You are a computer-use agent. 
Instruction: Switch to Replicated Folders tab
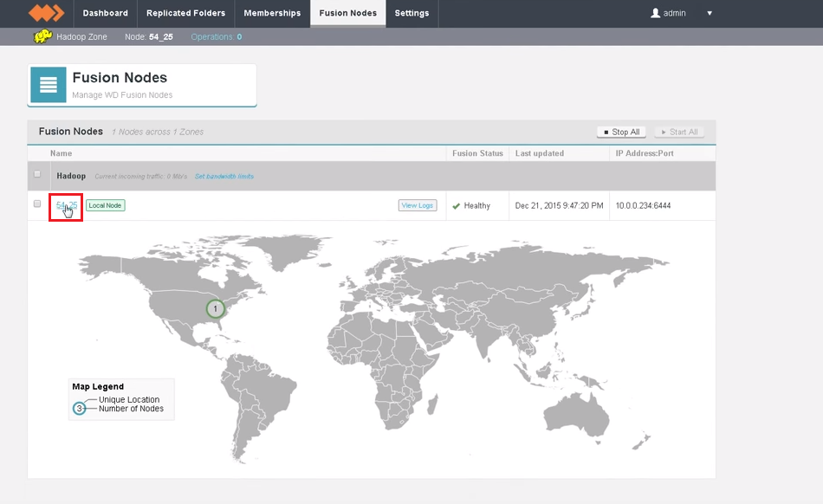point(185,13)
